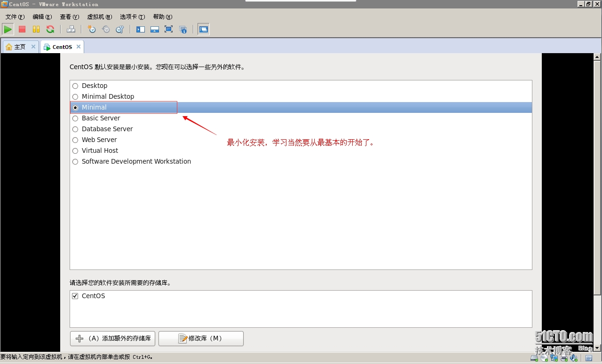Close the CentOS tab
The height and width of the screenshot is (364, 602).
tap(79, 47)
